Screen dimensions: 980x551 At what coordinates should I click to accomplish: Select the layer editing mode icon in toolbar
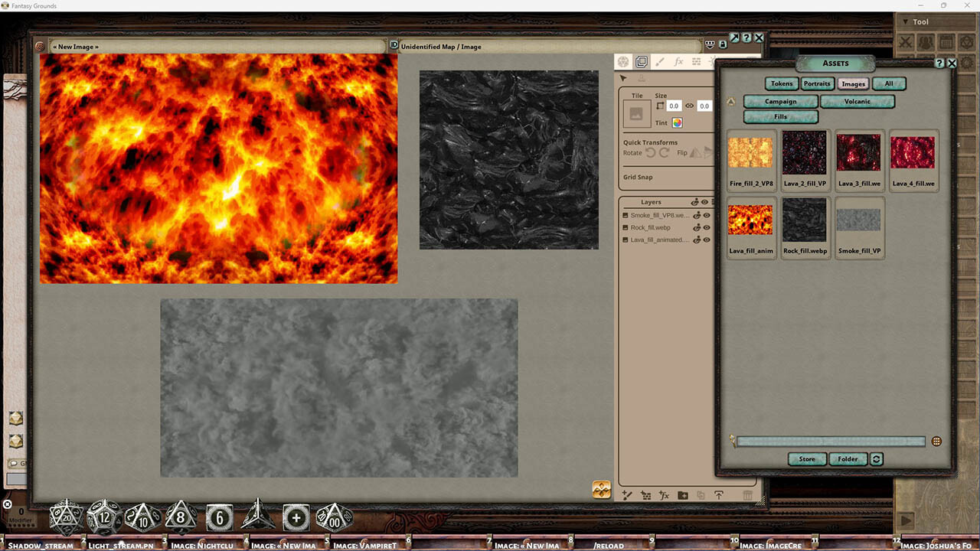[641, 61]
